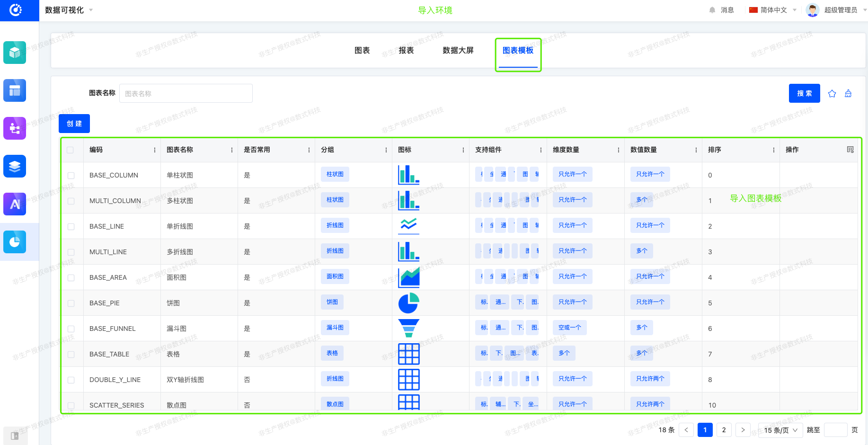Switch to the 数据大屏 tab
The width and height of the screenshot is (868, 445).
(458, 51)
